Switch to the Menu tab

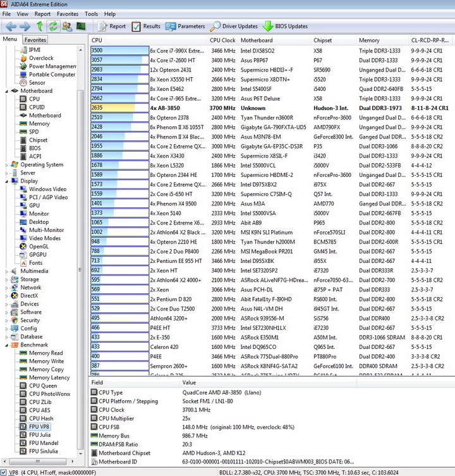click(10, 39)
